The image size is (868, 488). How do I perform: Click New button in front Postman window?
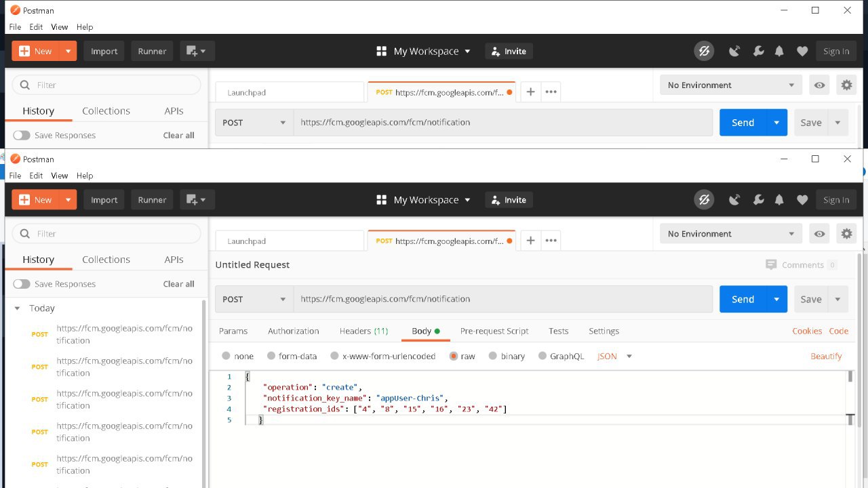pyautogui.click(x=35, y=200)
